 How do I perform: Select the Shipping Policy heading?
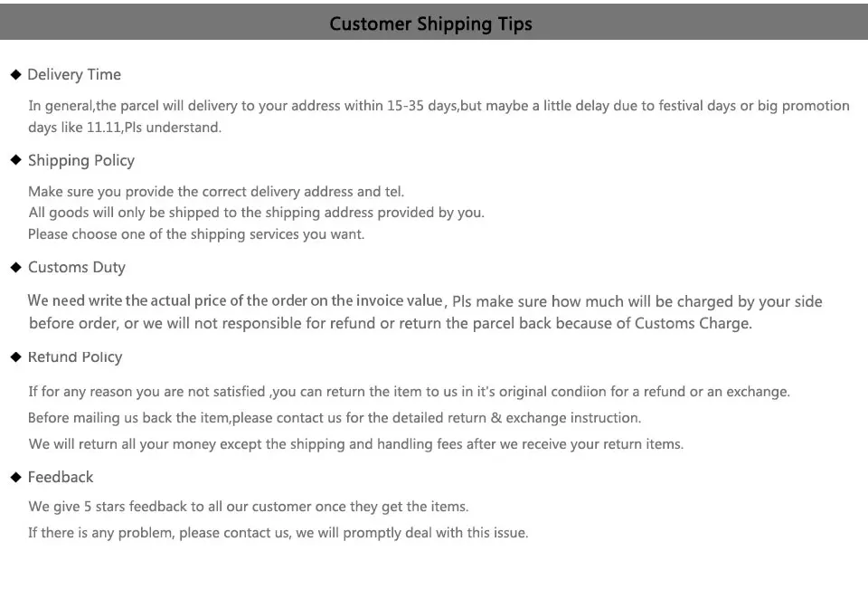(81, 161)
